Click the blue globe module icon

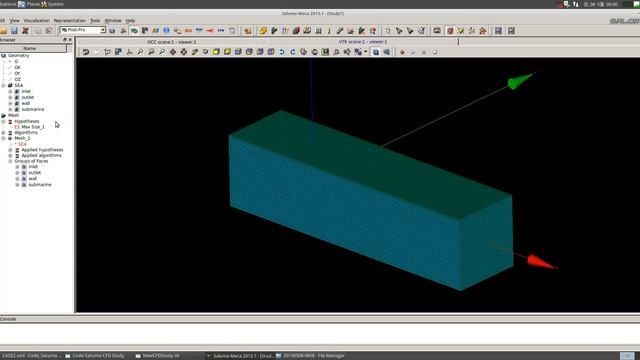167,31
